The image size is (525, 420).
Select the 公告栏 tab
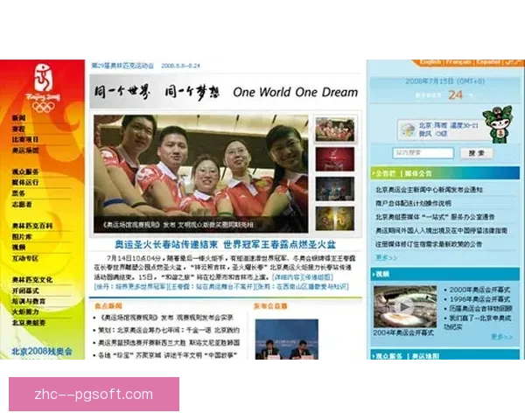pos(385,173)
